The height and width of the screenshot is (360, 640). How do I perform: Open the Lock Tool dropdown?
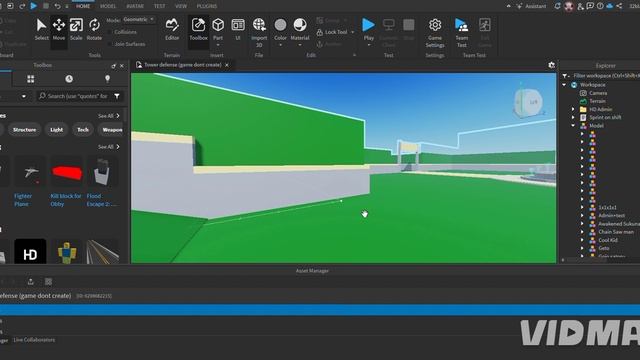pyautogui.click(x=353, y=32)
